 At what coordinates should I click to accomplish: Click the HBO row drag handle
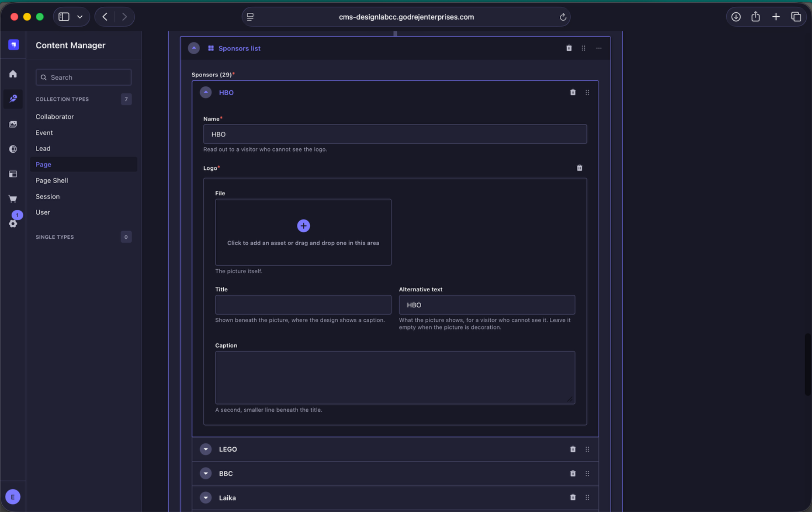[x=587, y=92]
